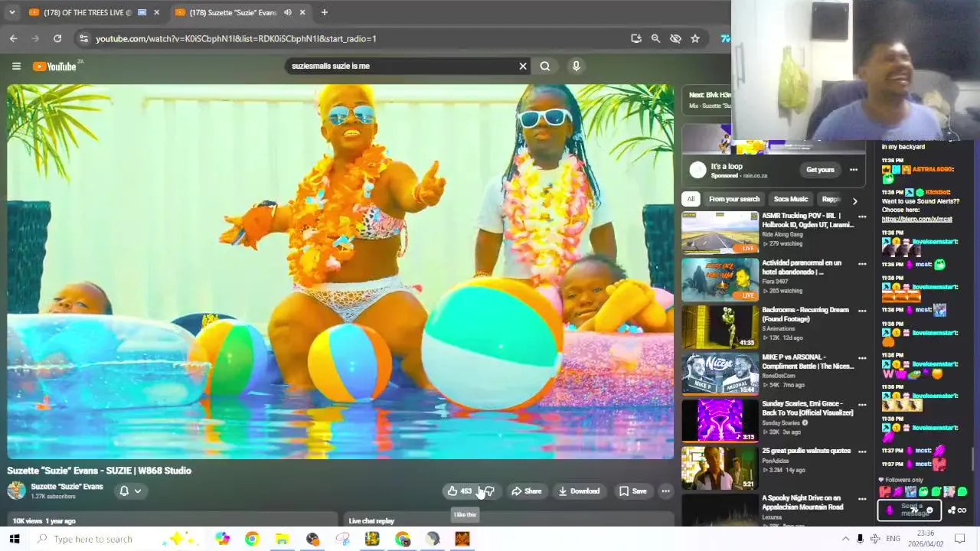Run search with the magnifier button
Image resolution: width=980 pixels, height=551 pixels.
point(545,67)
